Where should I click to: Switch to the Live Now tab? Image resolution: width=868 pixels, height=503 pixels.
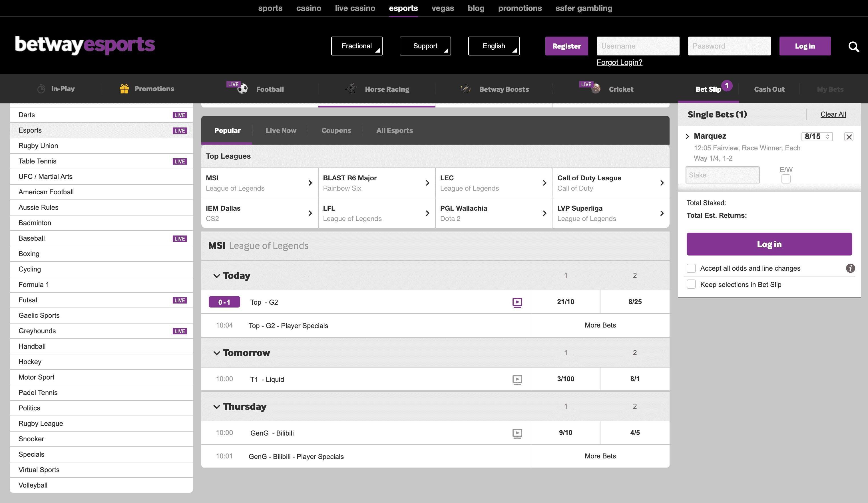pos(281,130)
